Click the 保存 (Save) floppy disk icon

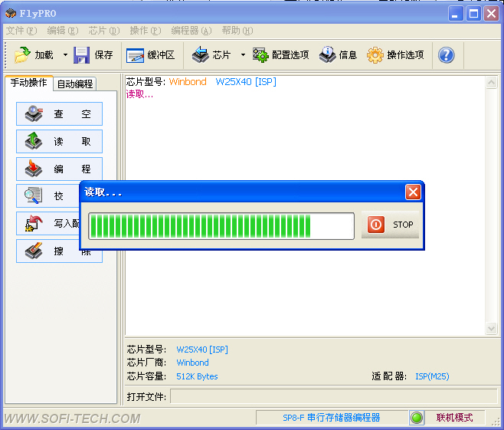(x=82, y=54)
